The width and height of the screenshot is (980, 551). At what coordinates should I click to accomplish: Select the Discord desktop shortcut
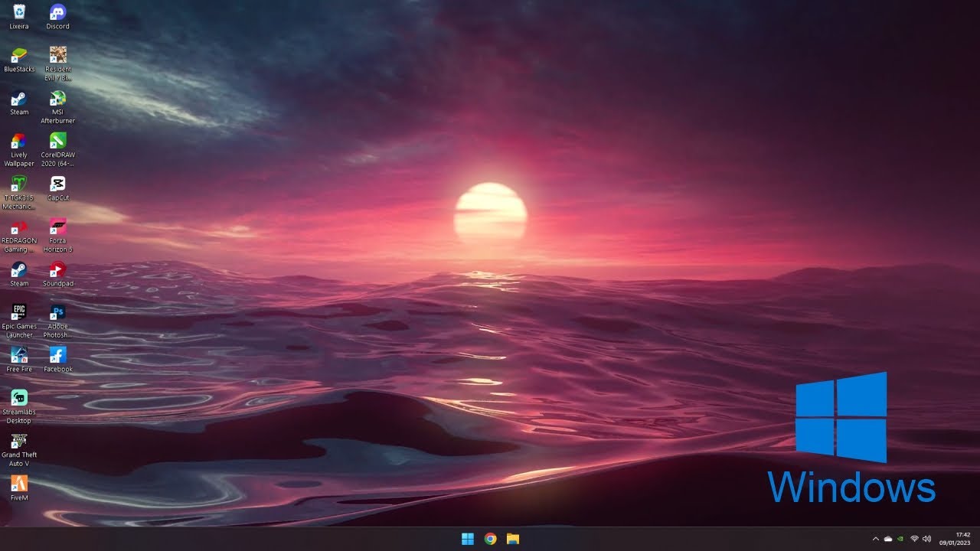pyautogui.click(x=57, y=16)
